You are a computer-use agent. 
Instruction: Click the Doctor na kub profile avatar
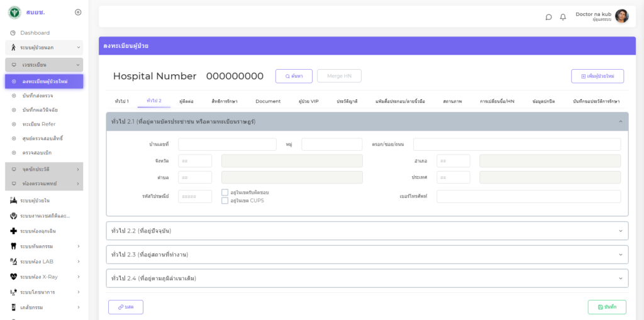(x=621, y=16)
